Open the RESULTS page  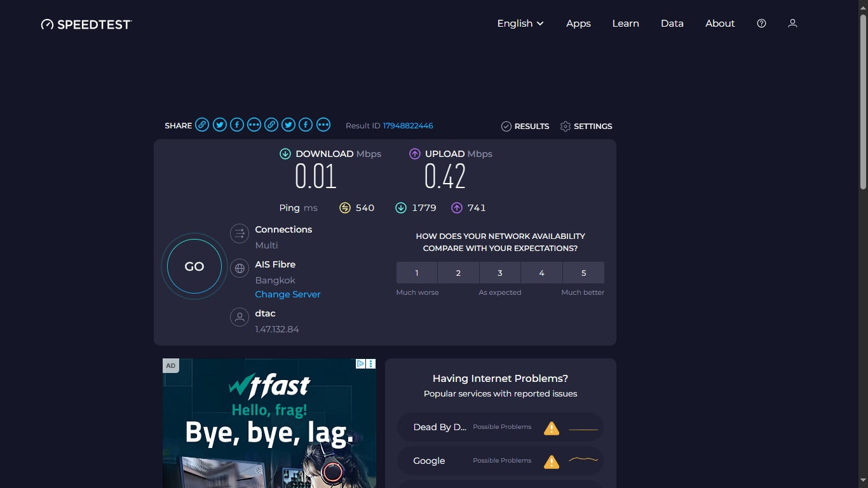[525, 126]
